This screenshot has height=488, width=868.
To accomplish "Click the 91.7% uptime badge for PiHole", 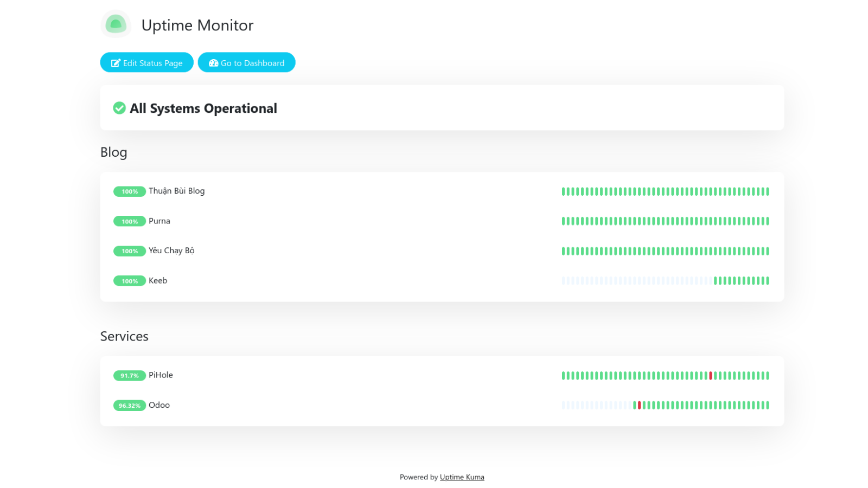I will click(x=129, y=376).
